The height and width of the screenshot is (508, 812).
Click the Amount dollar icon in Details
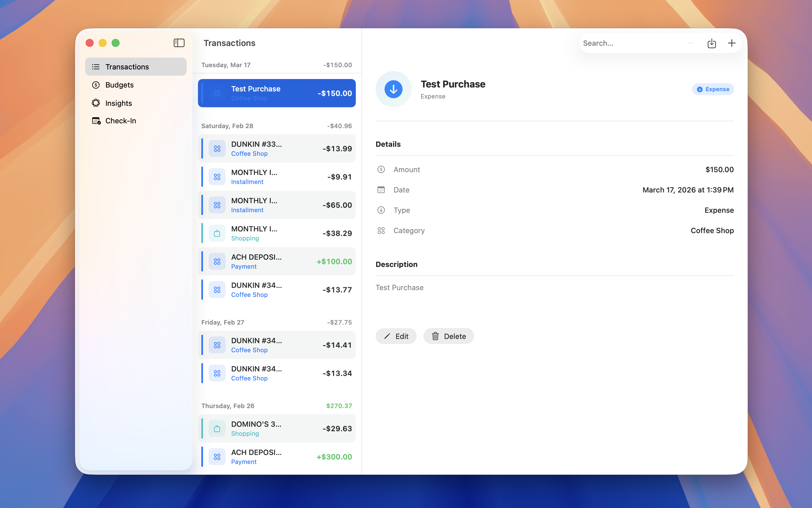(381, 169)
